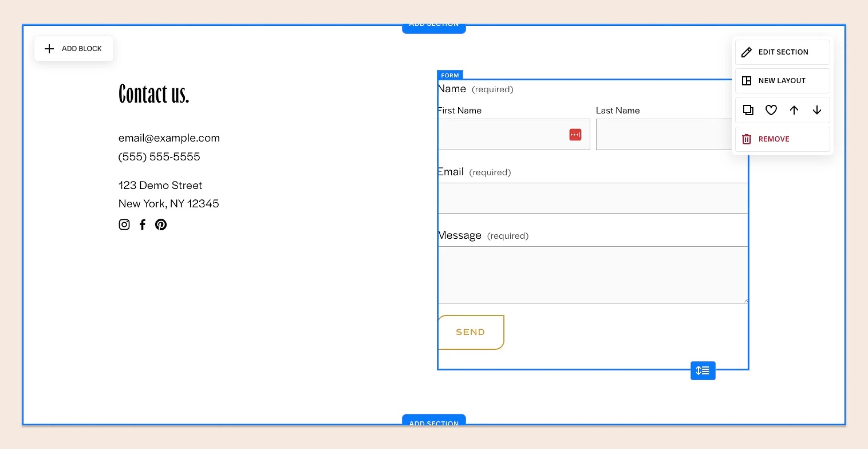The width and height of the screenshot is (868, 449).
Task: Select the FORM label tab
Action: coord(450,75)
